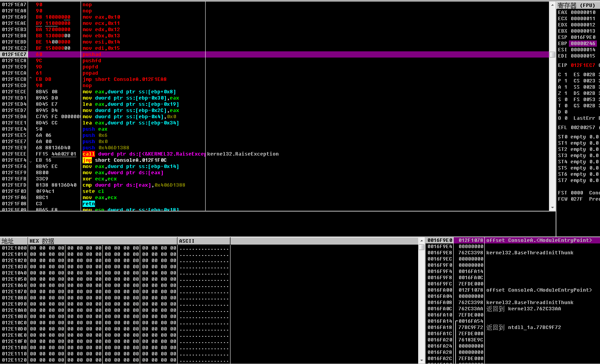The image size is (600, 364).
Task: Click the 'B8 10000000' opcode bytes
Action: (53, 17)
